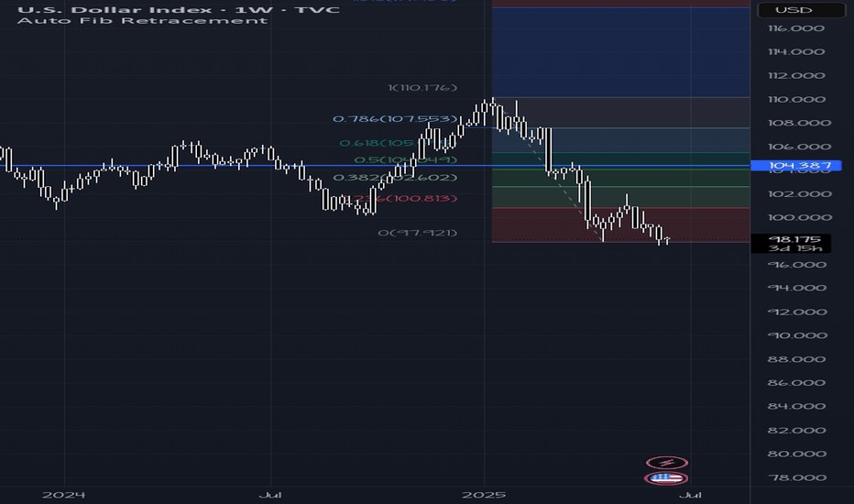Click the 0.236(100.813) Fib level label

coord(400,198)
